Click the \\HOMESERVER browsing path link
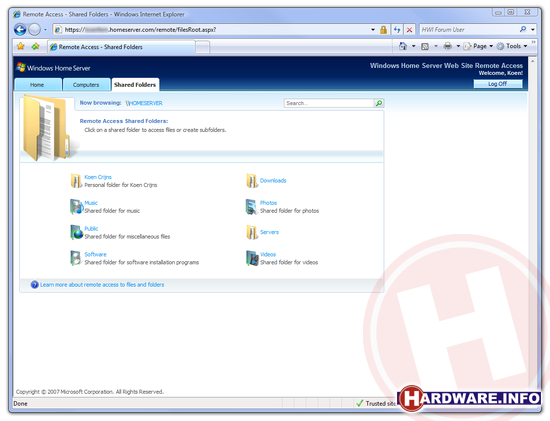The image size is (550, 421). point(144,103)
